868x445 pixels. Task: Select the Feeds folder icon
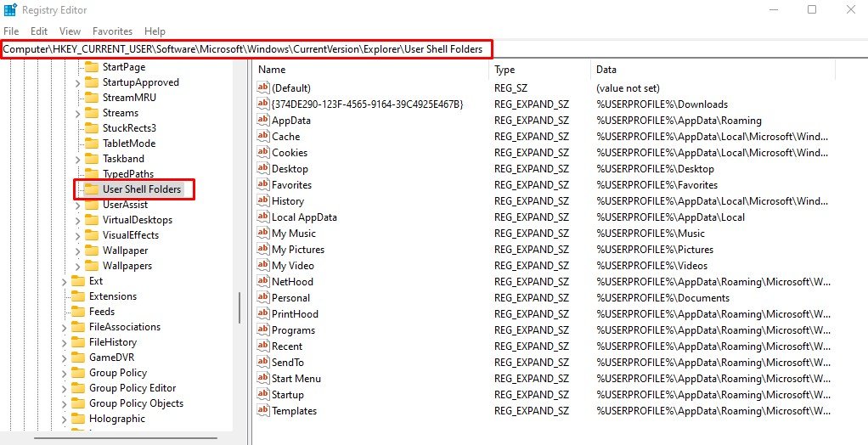coord(78,312)
